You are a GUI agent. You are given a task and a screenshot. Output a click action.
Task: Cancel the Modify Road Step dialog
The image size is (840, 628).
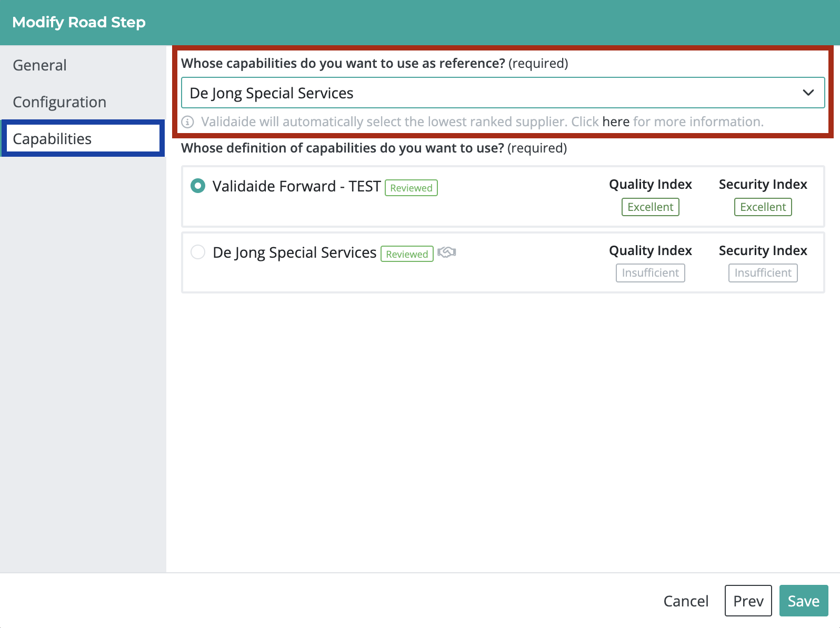pyautogui.click(x=686, y=601)
